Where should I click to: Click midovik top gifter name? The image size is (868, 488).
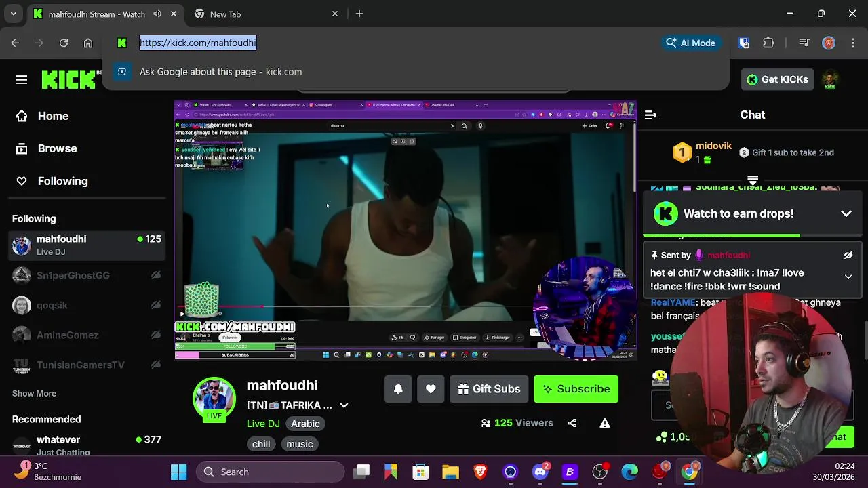coord(713,146)
